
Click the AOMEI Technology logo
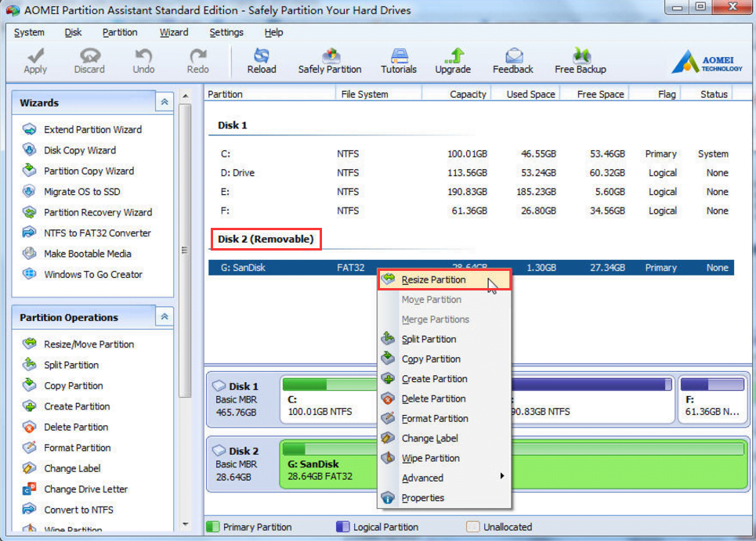pyautogui.click(x=707, y=62)
